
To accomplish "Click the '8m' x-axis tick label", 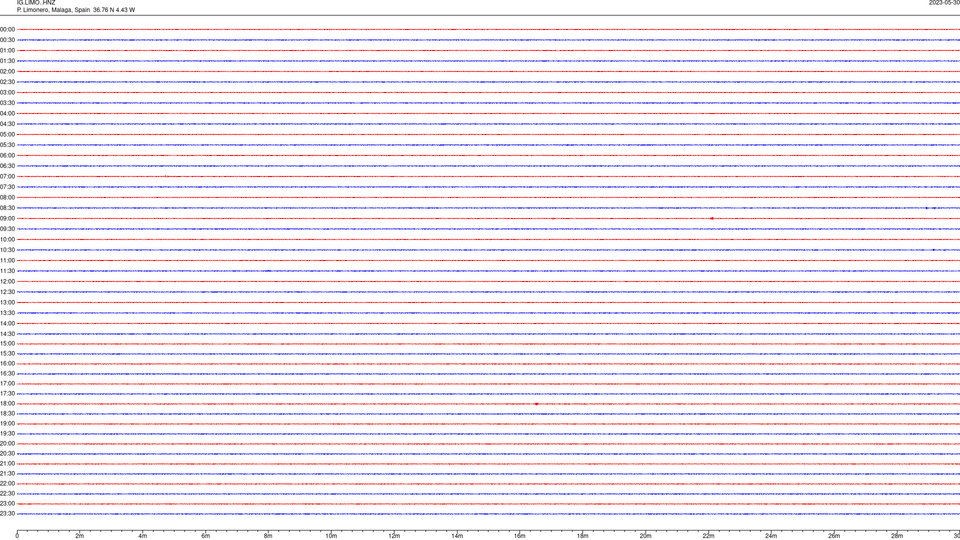I will (268, 536).
